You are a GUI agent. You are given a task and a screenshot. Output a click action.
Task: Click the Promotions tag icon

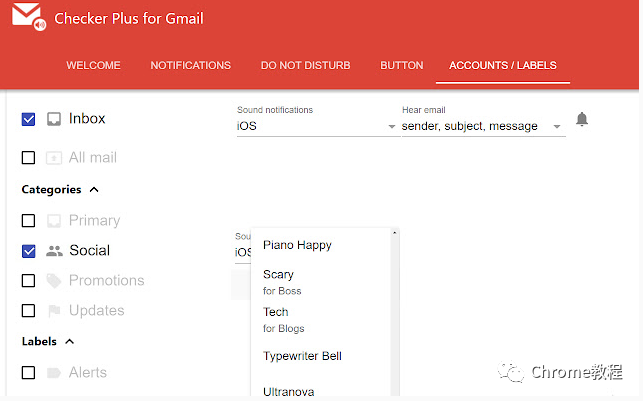(54, 280)
